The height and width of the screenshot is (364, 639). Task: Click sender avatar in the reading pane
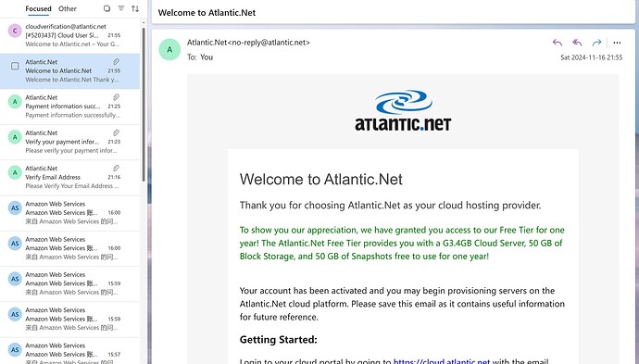click(x=169, y=49)
